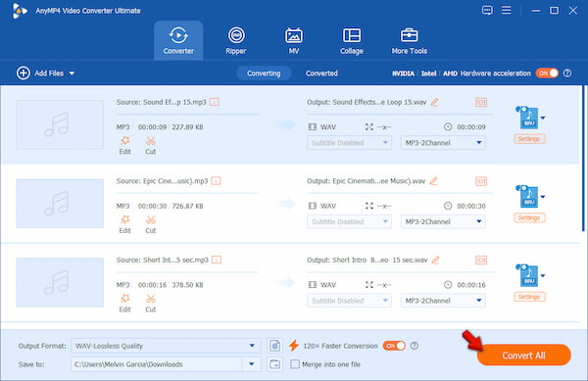Click the resolution icon in Sound Effects row

coord(369,127)
